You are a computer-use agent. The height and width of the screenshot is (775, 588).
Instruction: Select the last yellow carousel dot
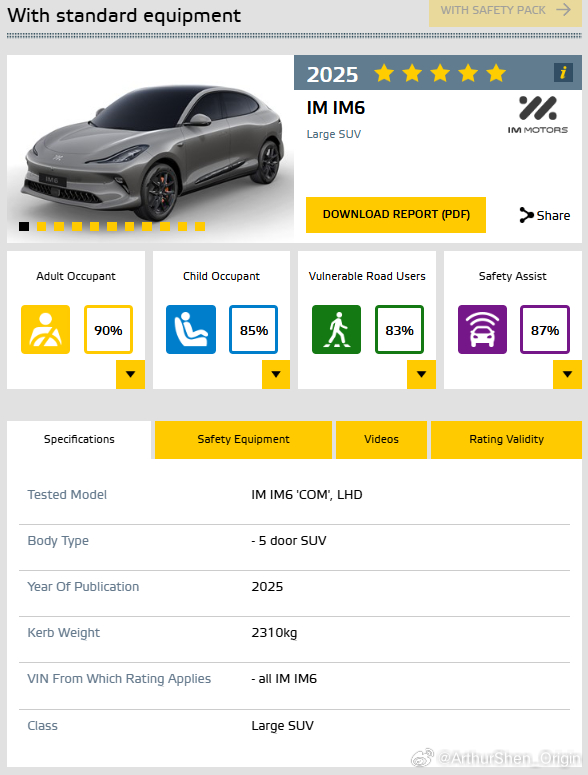pyautogui.click(x=200, y=226)
